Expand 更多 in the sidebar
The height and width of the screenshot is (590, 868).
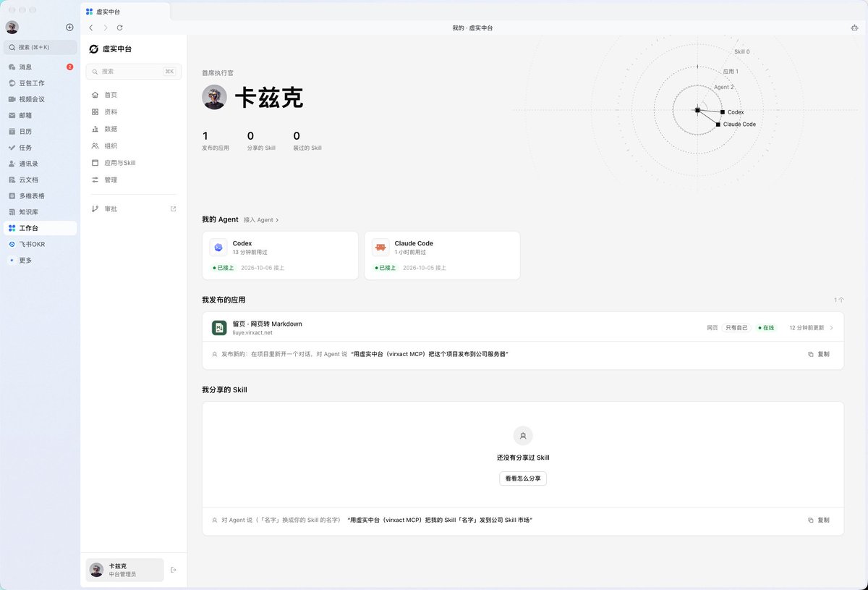(x=40, y=260)
